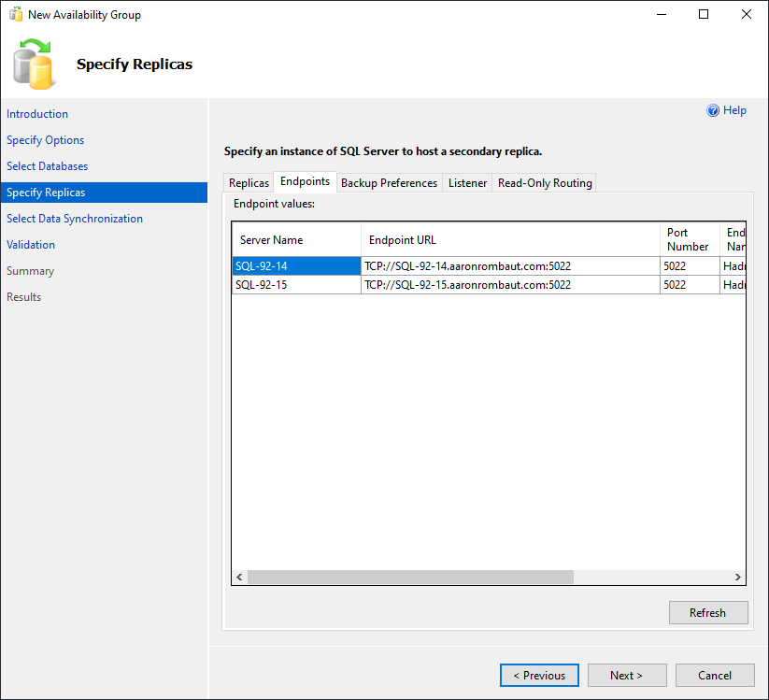The height and width of the screenshot is (700, 769).
Task: Click the blue Help question mark icon
Action: pyautogui.click(x=713, y=110)
